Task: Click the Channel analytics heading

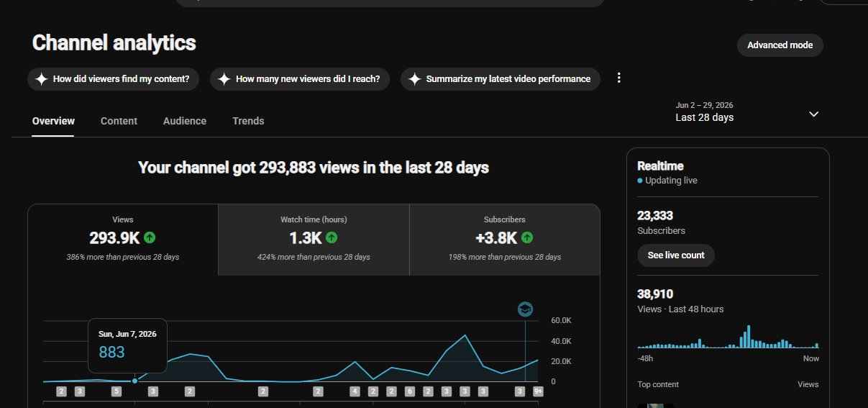Action: [x=114, y=42]
